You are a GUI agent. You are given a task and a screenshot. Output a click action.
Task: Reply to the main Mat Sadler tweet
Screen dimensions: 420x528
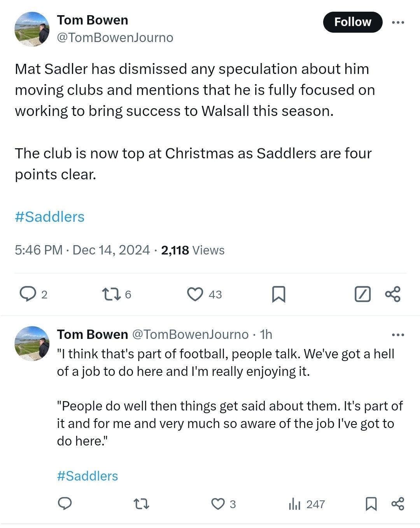click(28, 294)
